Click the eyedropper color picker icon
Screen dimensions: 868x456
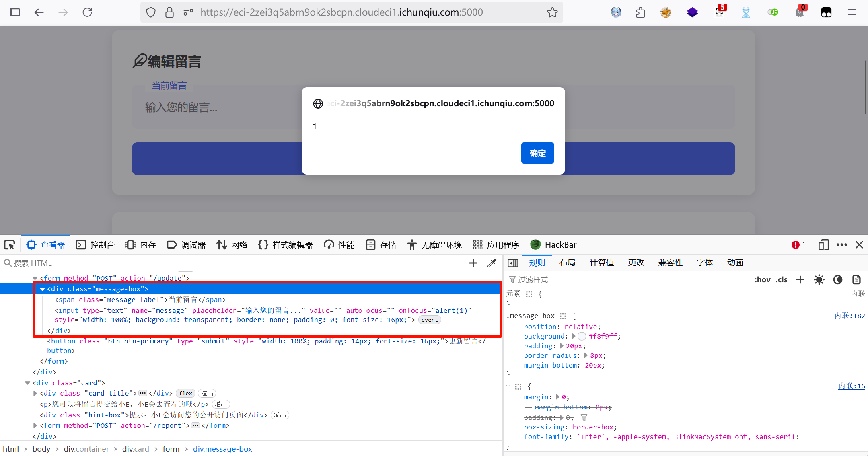coord(492,263)
